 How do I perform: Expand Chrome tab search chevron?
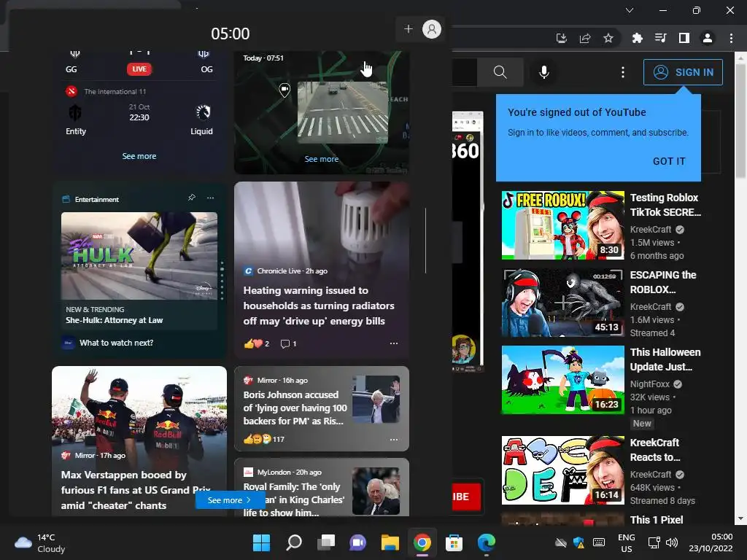630,10
